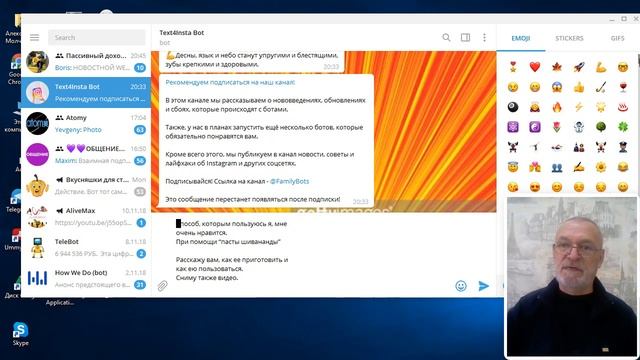This screenshot has width=640, height=360.
Task: Insert the four-leaf clover emoji
Action: point(623,127)
